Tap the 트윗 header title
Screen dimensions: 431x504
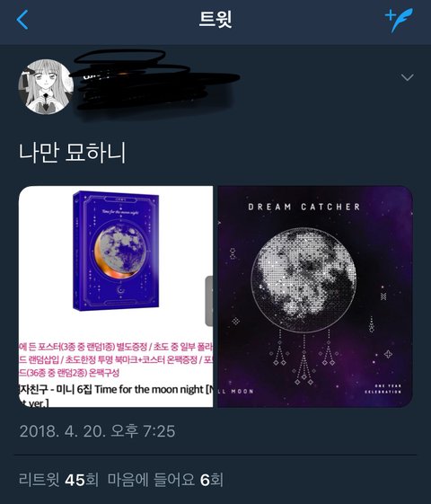[215, 19]
